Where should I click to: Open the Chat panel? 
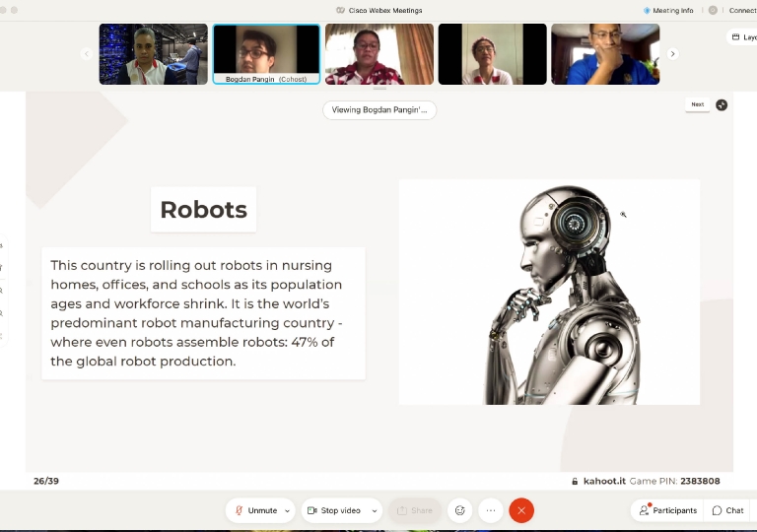click(728, 510)
